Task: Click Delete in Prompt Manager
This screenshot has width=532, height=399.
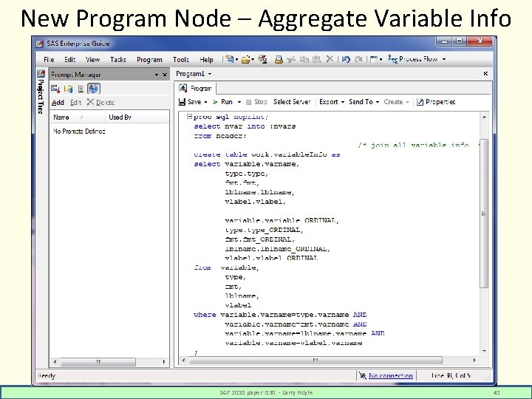Action: (100, 102)
